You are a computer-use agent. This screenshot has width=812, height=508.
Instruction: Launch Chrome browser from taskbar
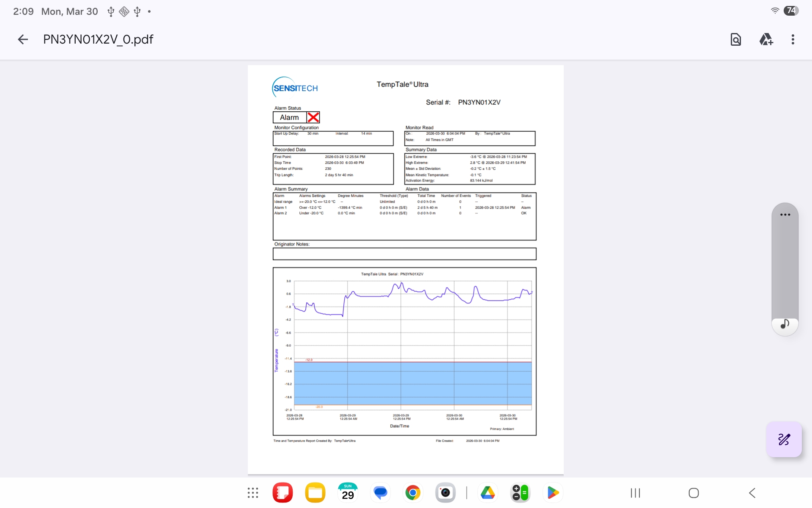(x=413, y=493)
